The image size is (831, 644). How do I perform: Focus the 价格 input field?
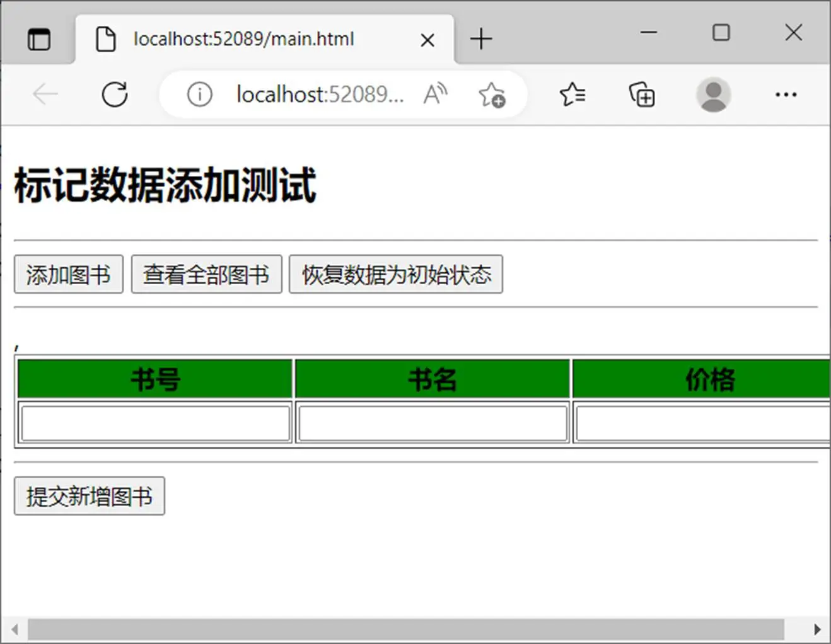pyautogui.click(x=703, y=423)
